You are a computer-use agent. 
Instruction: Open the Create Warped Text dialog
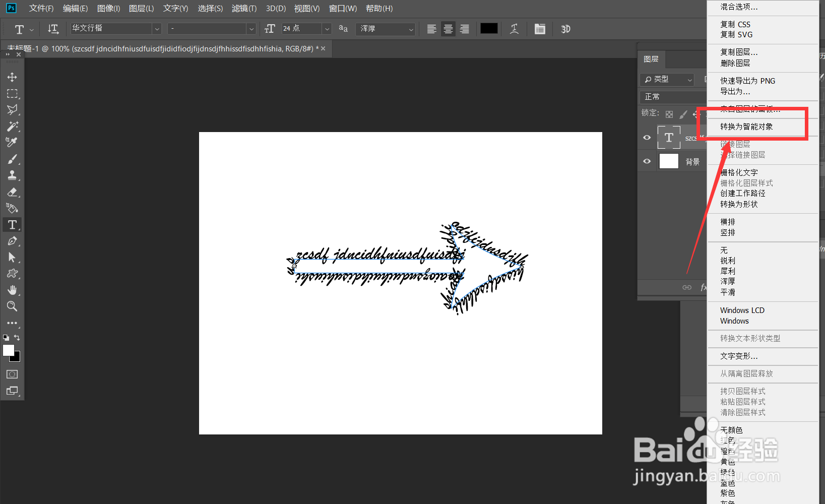[x=514, y=29]
